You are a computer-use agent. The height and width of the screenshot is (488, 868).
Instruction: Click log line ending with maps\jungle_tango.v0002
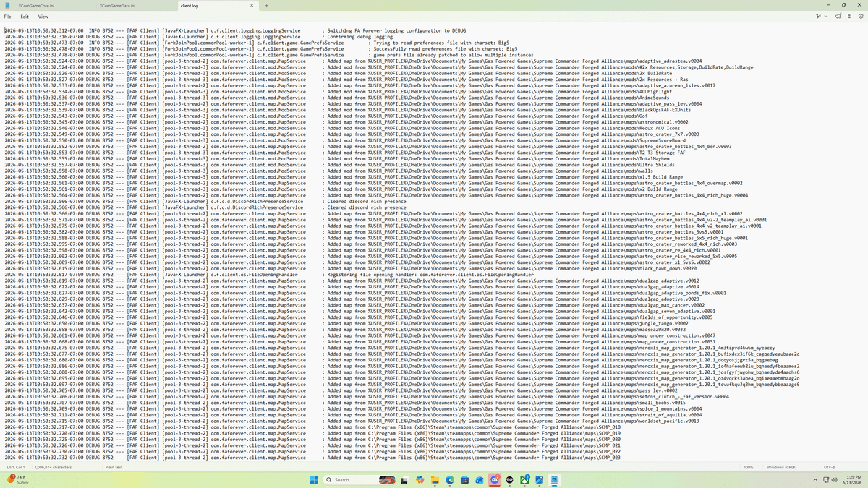pos(346,323)
